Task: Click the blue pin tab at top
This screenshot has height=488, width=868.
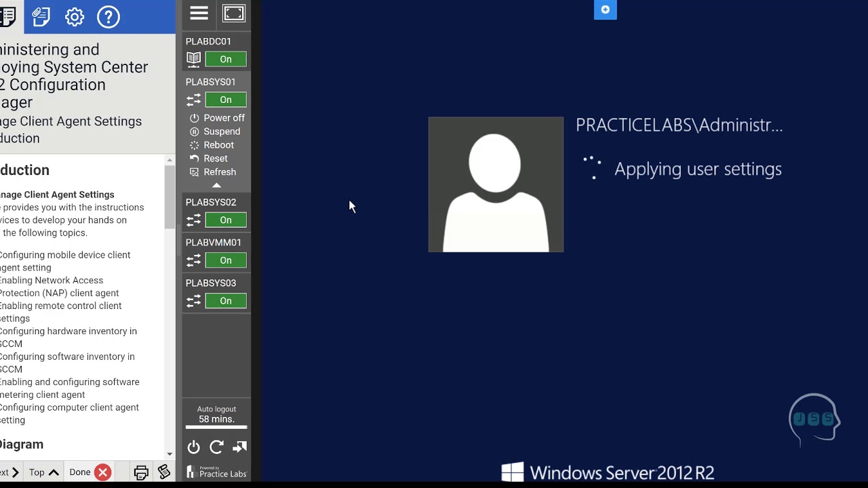Action: tap(606, 9)
